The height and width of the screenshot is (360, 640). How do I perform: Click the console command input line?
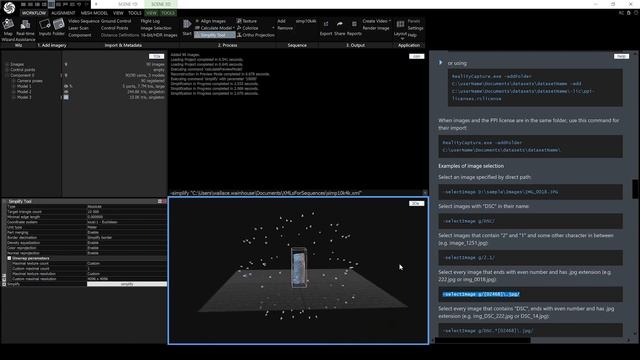pos(297,193)
